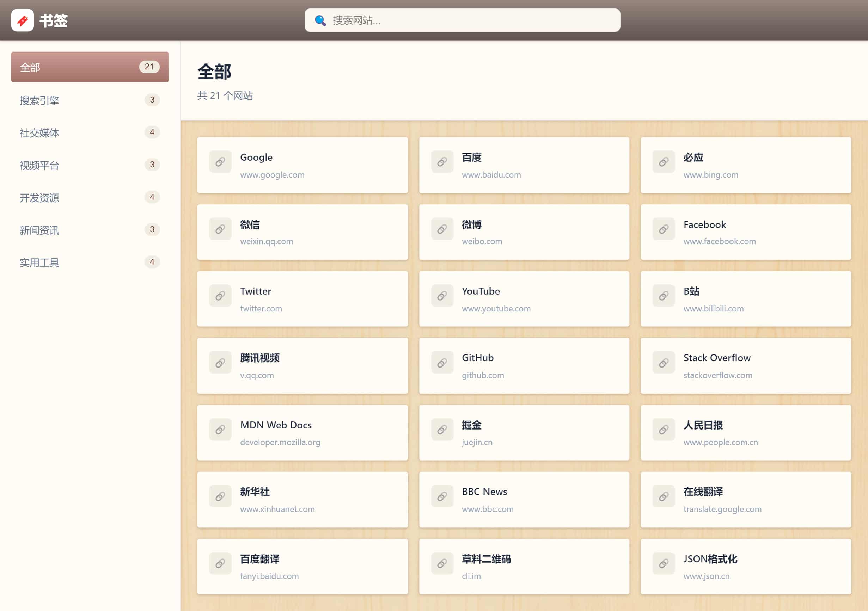Click the link icon on YouTube card

tap(442, 296)
